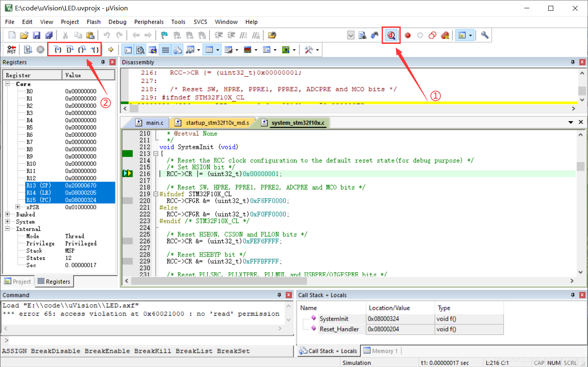This screenshot has height=367, width=588.
Task: Click the Step Over debug icon
Action: click(70, 50)
